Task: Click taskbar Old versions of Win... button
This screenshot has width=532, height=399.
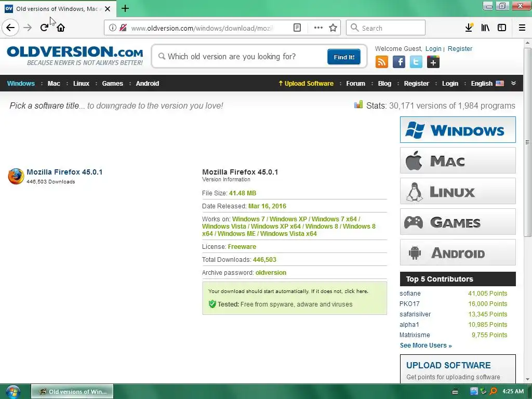Action: click(72, 392)
